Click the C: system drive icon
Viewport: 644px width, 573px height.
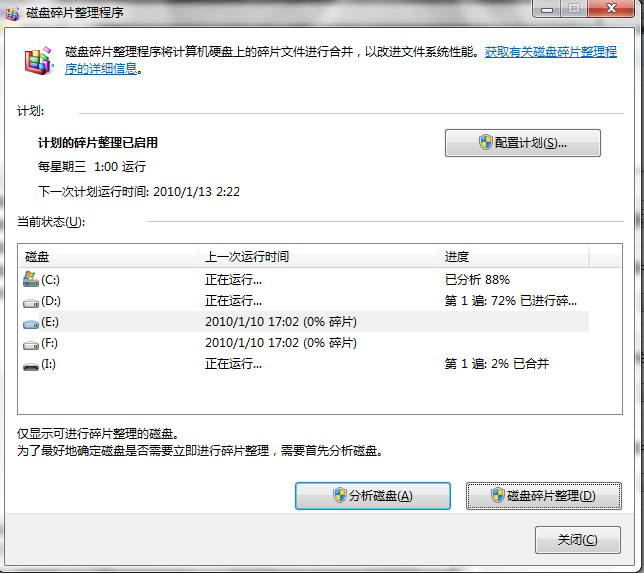pyautogui.click(x=31, y=279)
